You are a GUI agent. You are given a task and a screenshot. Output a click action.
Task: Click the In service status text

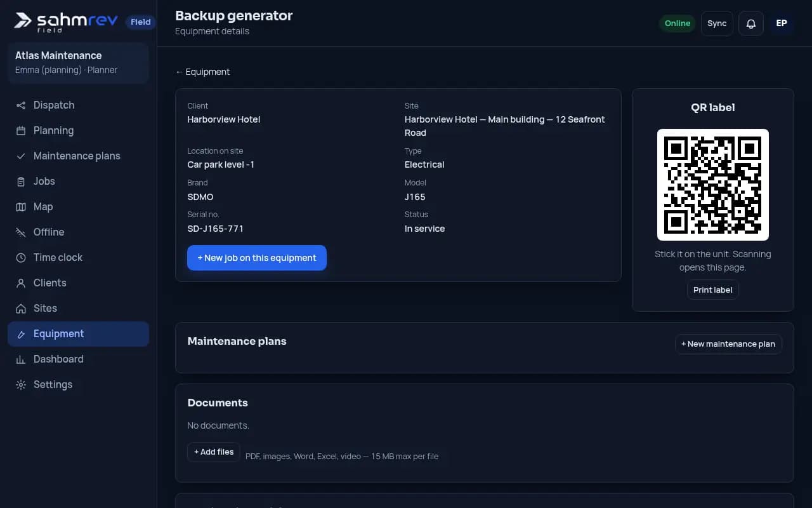(425, 229)
